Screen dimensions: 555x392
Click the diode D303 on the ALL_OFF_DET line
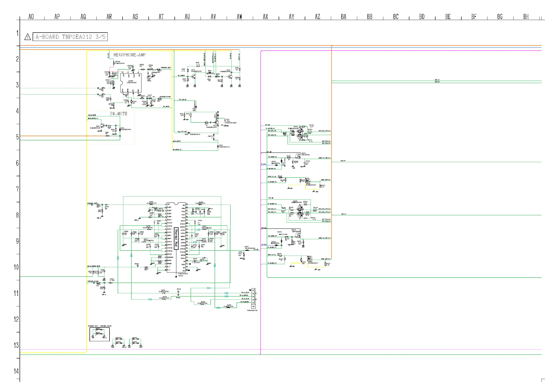tap(189, 133)
